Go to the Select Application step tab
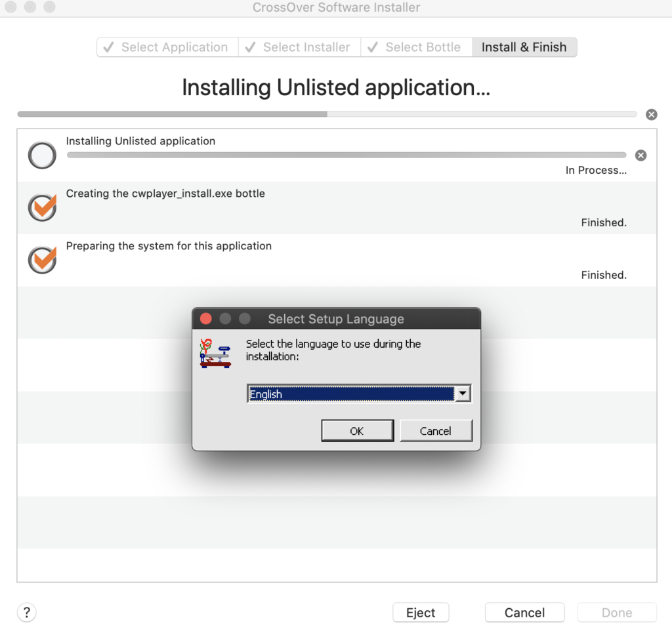Viewport: 672px width, 639px height. [x=167, y=47]
